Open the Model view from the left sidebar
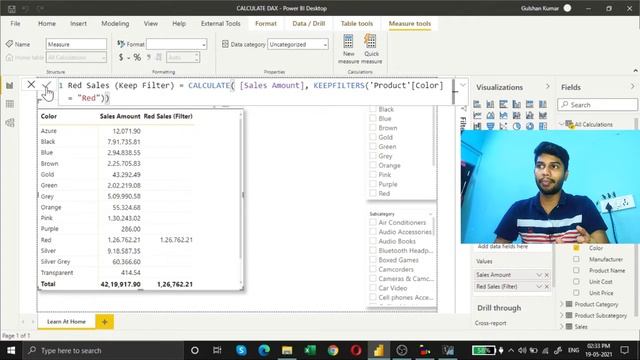Image resolution: width=640 pixels, height=360 pixels. pos(10,122)
